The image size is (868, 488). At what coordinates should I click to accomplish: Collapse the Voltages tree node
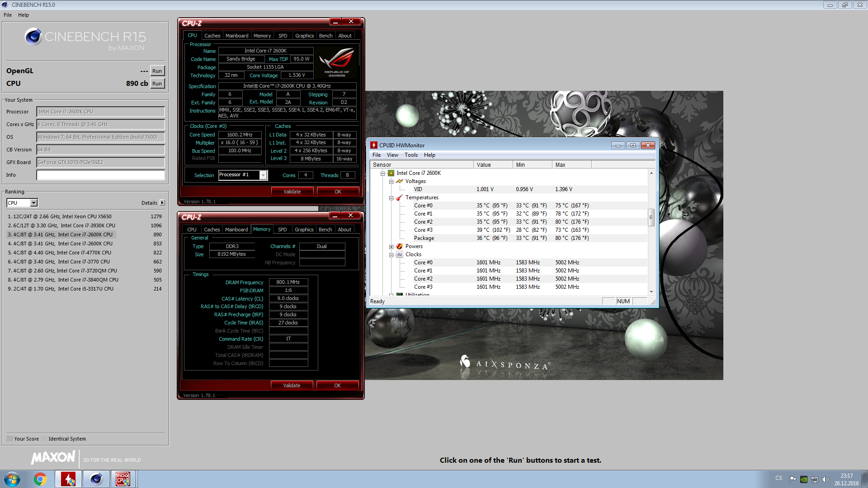click(x=392, y=181)
